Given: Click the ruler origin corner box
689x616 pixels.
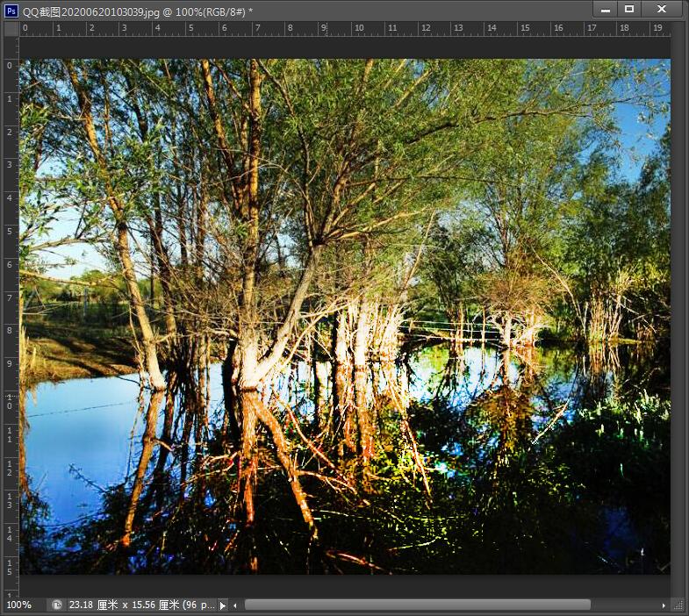Looking at the screenshot, I should [x=11, y=28].
